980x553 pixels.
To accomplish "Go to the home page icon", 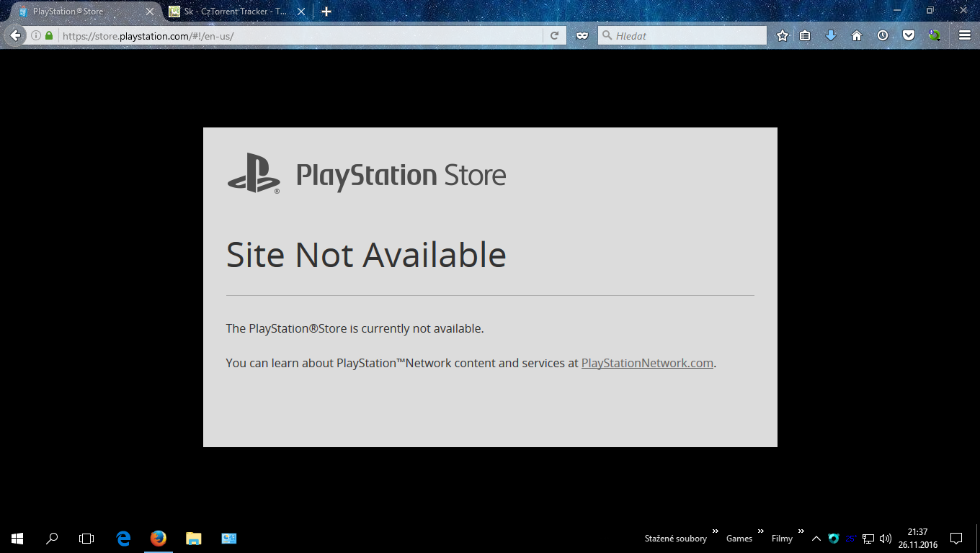I will coord(857,35).
